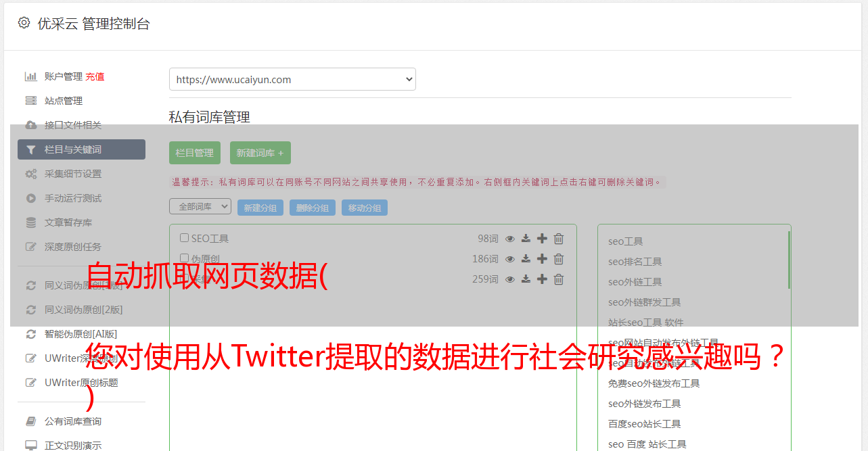
Task: Select keyword '免费seo外链发布工具'
Action: point(654,383)
